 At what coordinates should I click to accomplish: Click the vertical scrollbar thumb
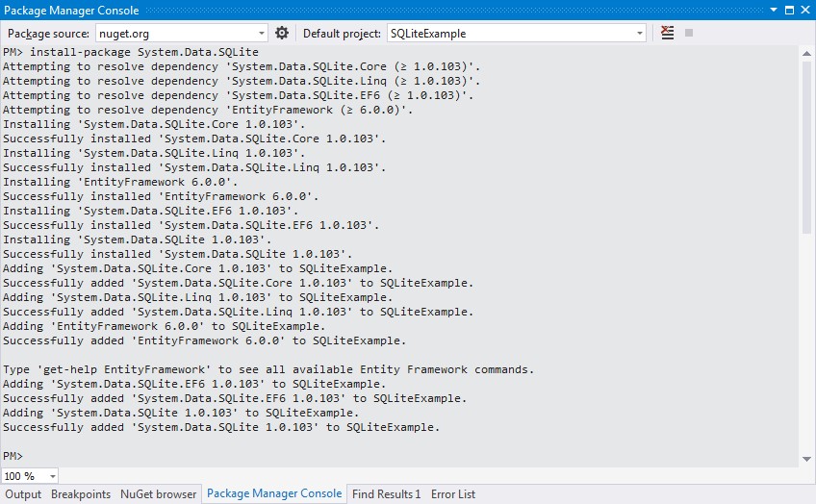tap(806, 148)
